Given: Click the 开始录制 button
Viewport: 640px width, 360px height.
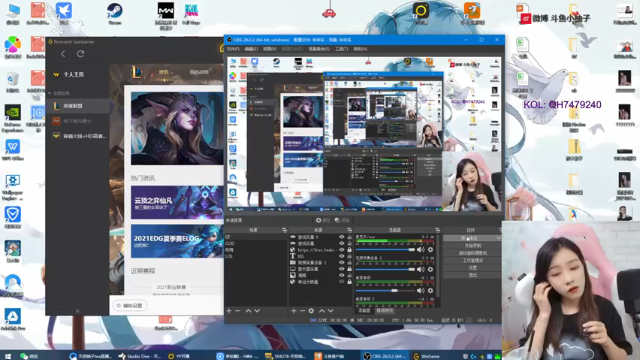Looking at the screenshot, I should click(472, 246).
